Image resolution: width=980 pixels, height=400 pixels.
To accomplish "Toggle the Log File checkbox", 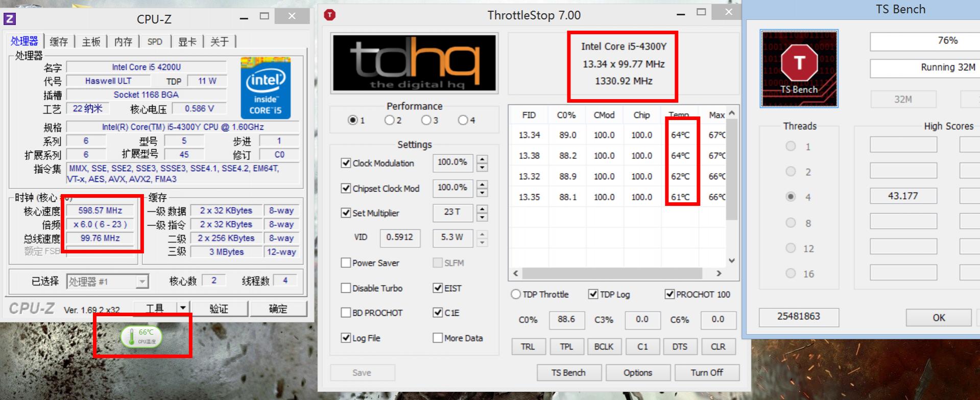I will pos(346,338).
